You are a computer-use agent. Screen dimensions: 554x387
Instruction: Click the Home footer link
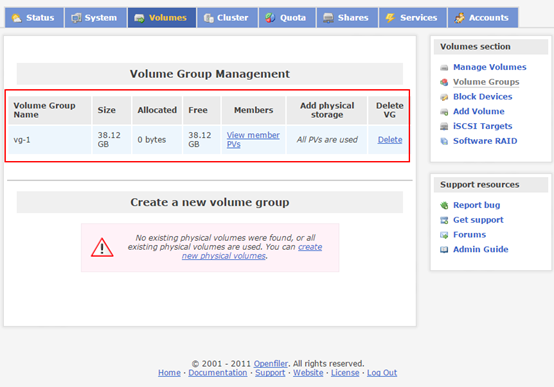pos(169,373)
